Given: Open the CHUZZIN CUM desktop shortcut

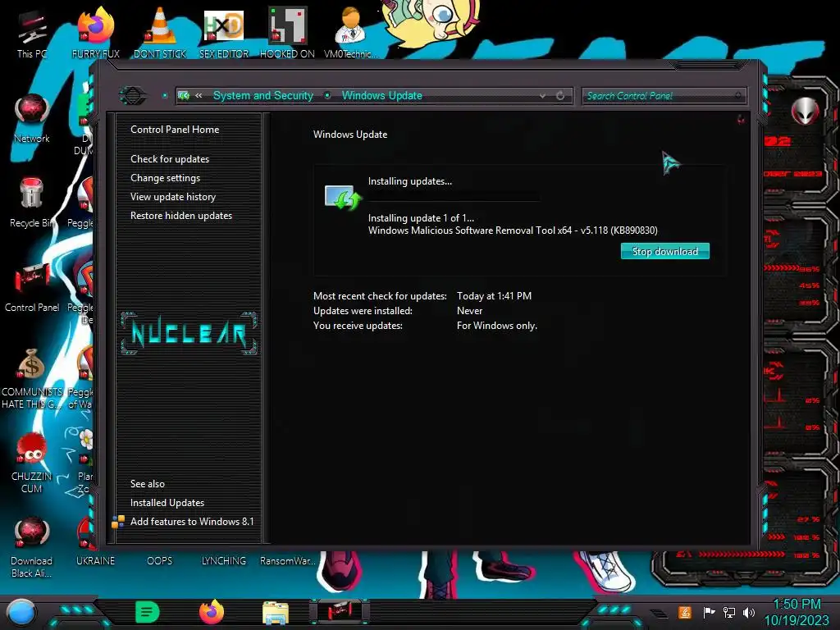Looking at the screenshot, I should (32, 463).
